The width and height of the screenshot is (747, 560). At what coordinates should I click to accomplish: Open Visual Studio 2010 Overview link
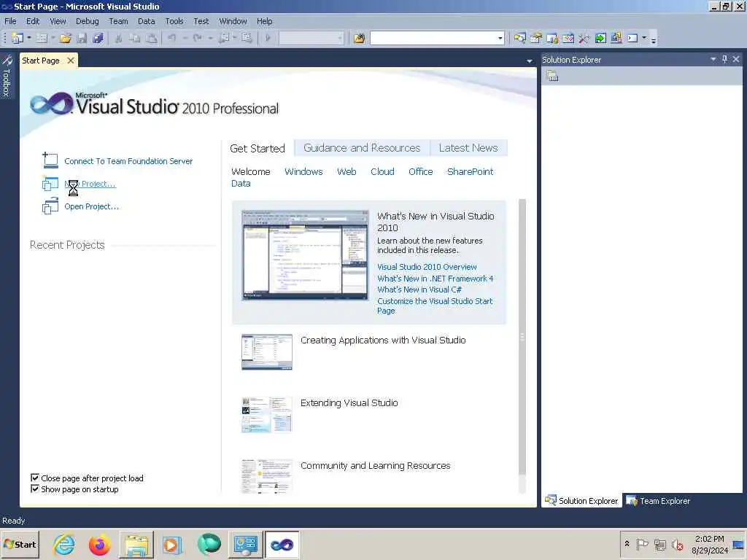pos(427,267)
